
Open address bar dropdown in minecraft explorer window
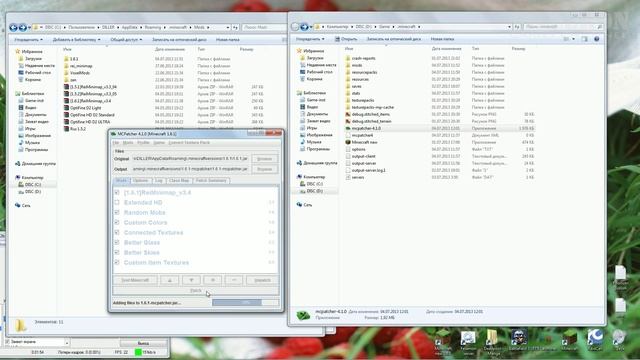click(x=509, y=27)
